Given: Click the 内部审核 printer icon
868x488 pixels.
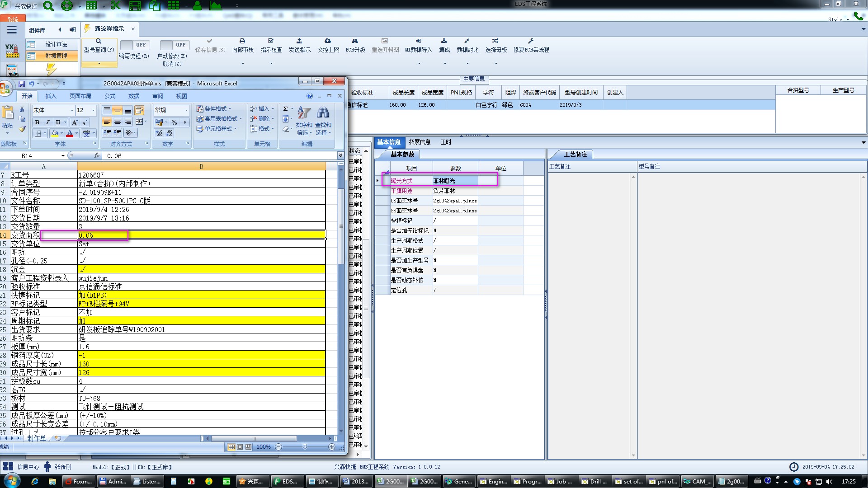Looking at the screenshot, I should (242, 41).
